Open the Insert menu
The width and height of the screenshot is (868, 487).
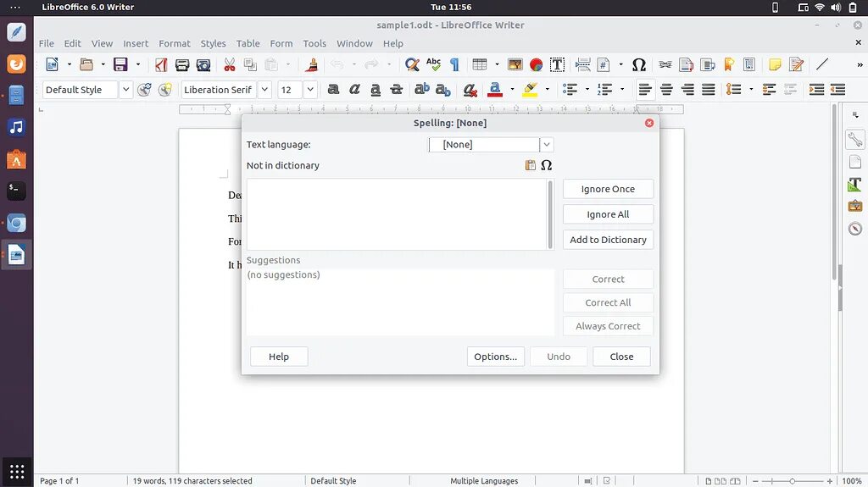click(136, 43)
